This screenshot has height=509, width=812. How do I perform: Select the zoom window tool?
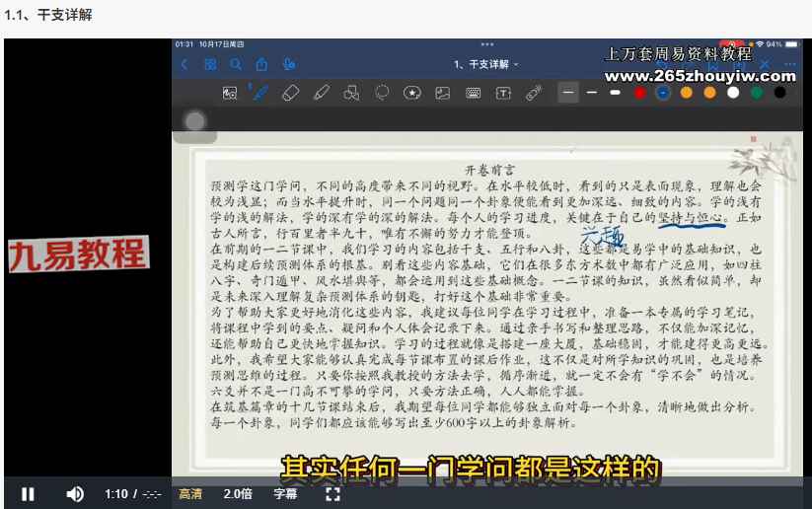[230, 93]
